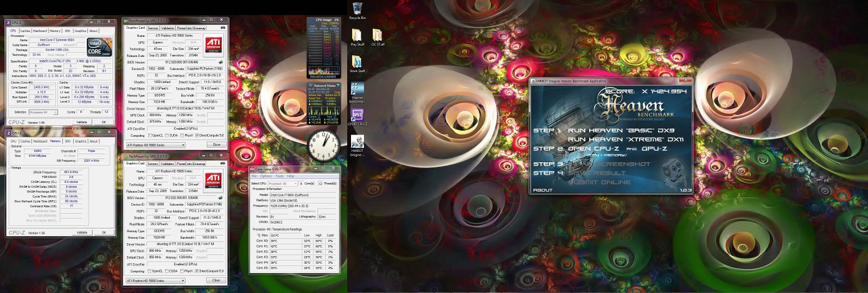Click the Core Temp title bar icon
868x293 pixels.
coord(253,170)
